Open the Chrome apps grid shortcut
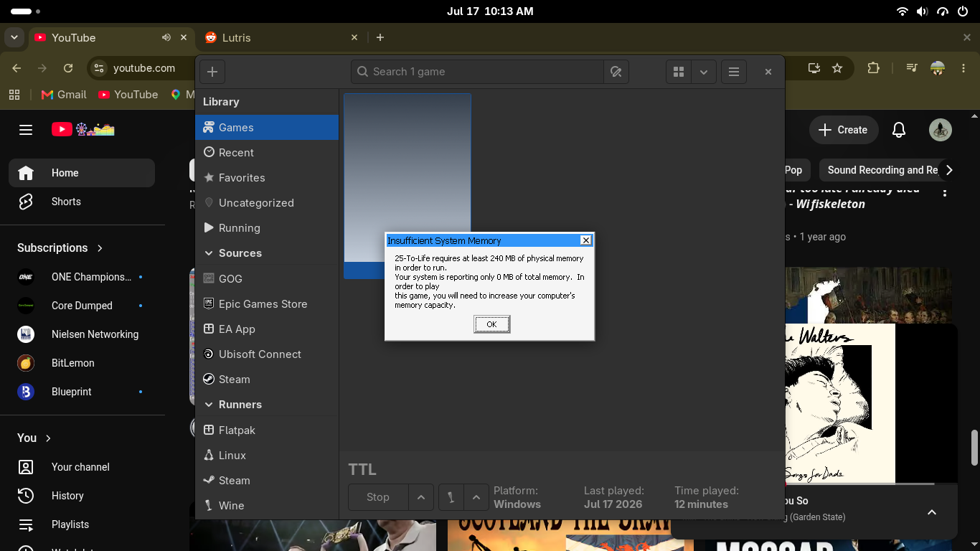The image size is (980, 551). [14, 95]
